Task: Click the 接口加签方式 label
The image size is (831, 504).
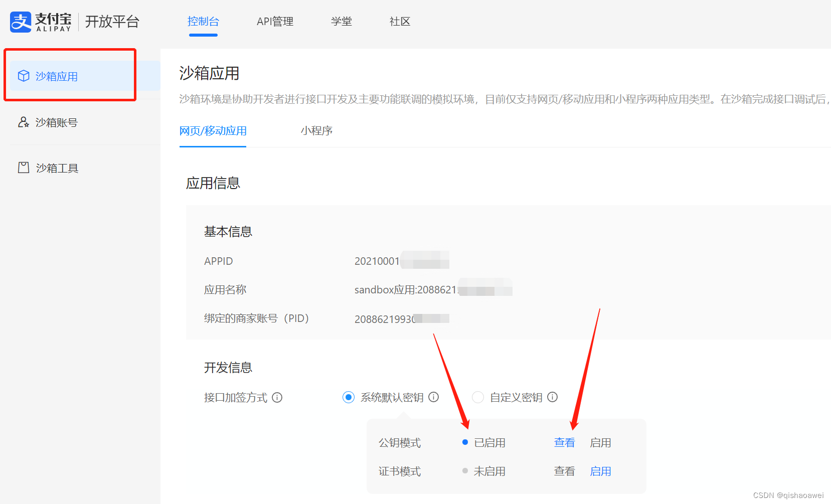Action: (236, 398)
